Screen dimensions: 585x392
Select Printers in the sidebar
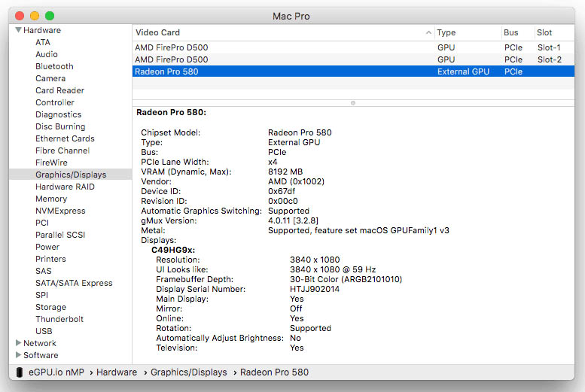(x=50, y=259)
